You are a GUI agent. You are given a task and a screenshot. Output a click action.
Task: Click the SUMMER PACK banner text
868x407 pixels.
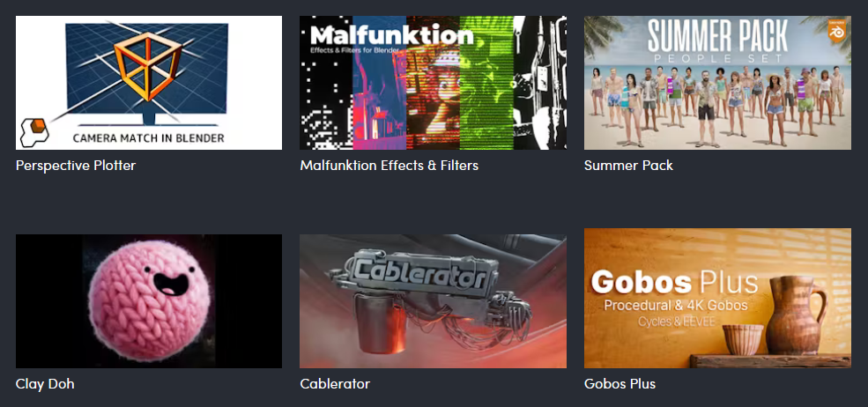pyautogui.click(x=717, y=36)
